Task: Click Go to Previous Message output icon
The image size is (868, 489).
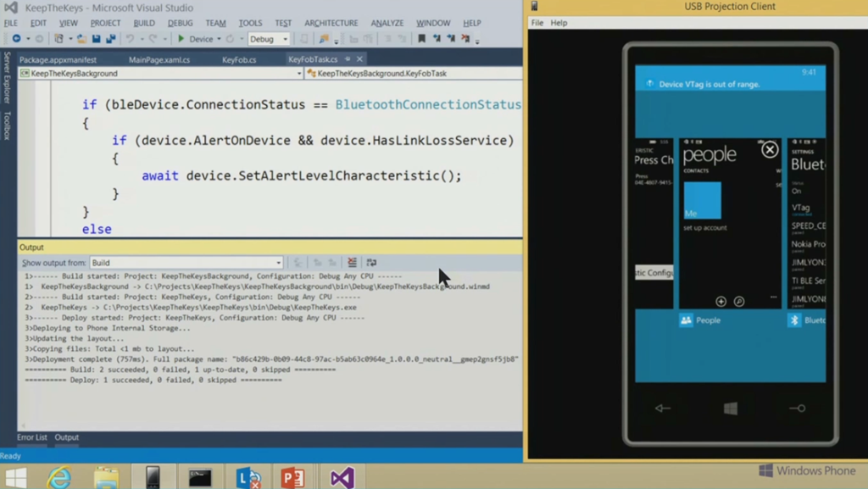Action: pyautogui.click(x=318, y=262)
